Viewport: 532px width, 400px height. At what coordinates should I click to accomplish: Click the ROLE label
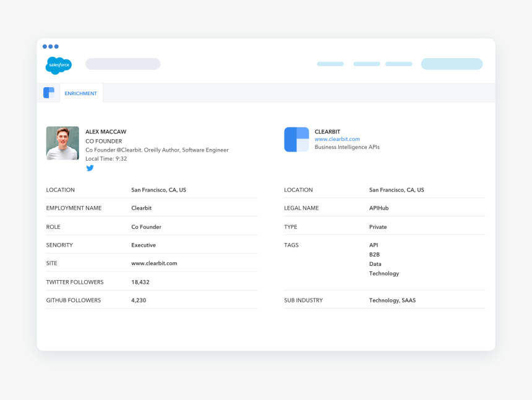(53, 227)
